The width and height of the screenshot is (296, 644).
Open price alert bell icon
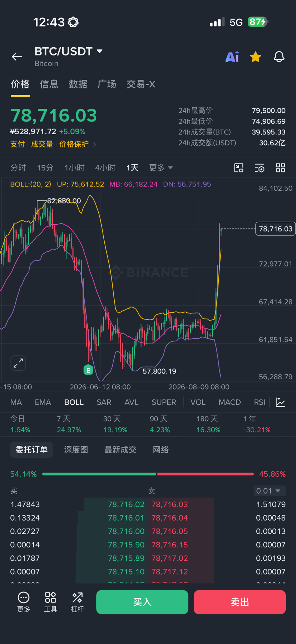point(279,57)
